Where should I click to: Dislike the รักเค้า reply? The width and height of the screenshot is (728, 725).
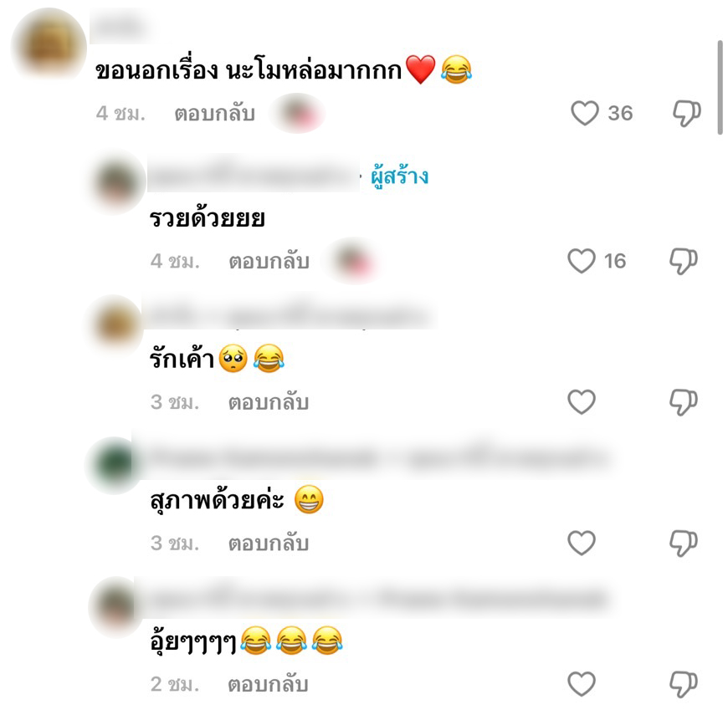click(684, 402)
